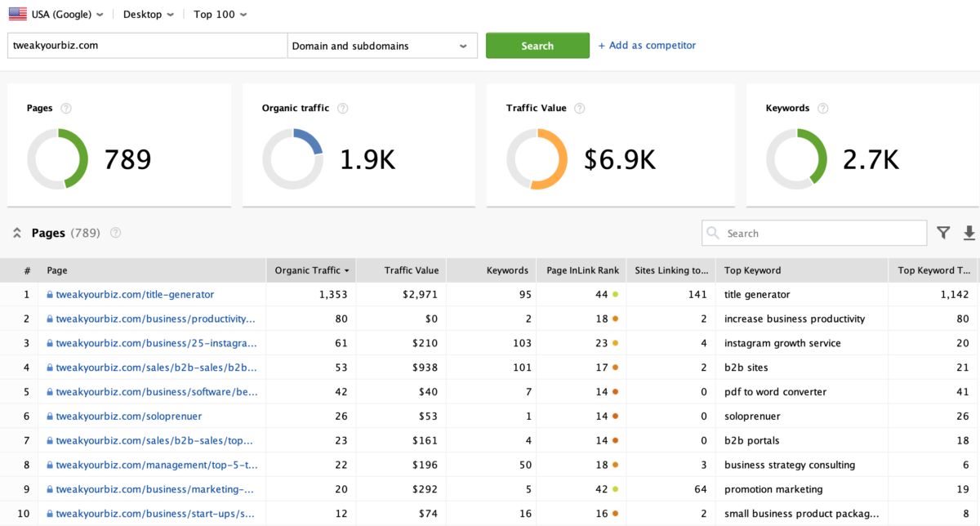
Task: Click the 1,142 top keyword traffic cell
Action: (954, 294)
